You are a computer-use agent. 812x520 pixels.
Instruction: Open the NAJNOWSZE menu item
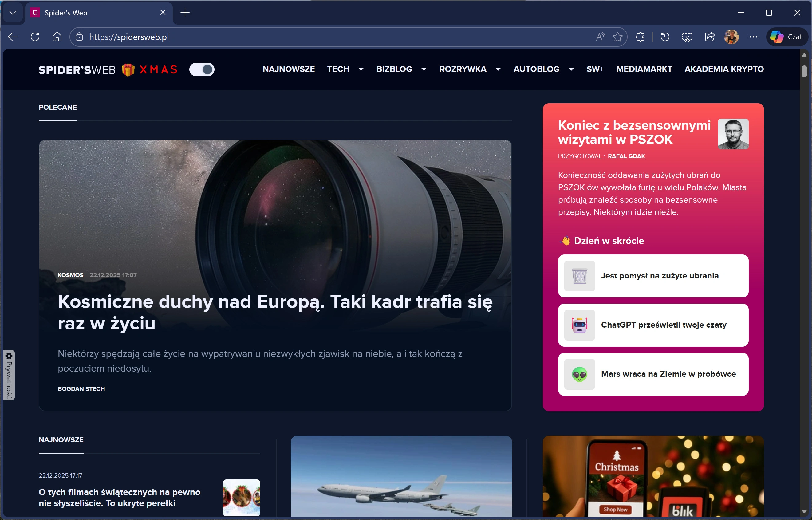click(x=289, y=69)
